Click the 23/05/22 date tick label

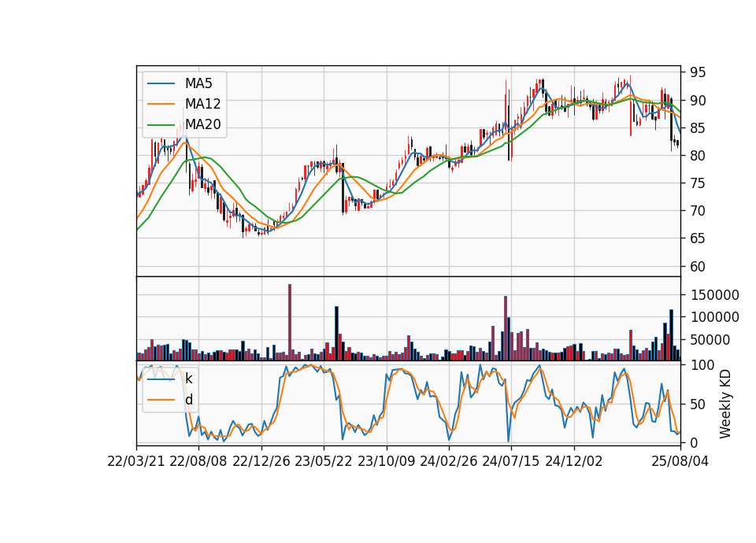[x=324, y=461]
